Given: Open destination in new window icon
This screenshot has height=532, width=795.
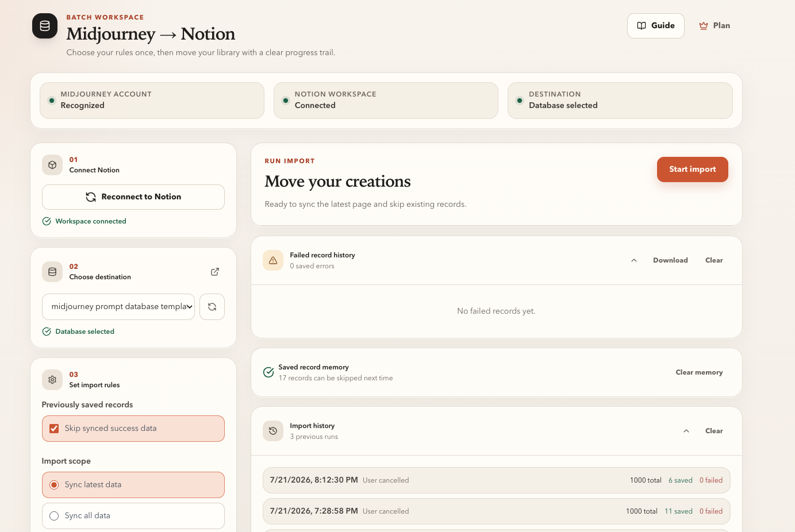Looking at the screenshot, I should (215, 272).
